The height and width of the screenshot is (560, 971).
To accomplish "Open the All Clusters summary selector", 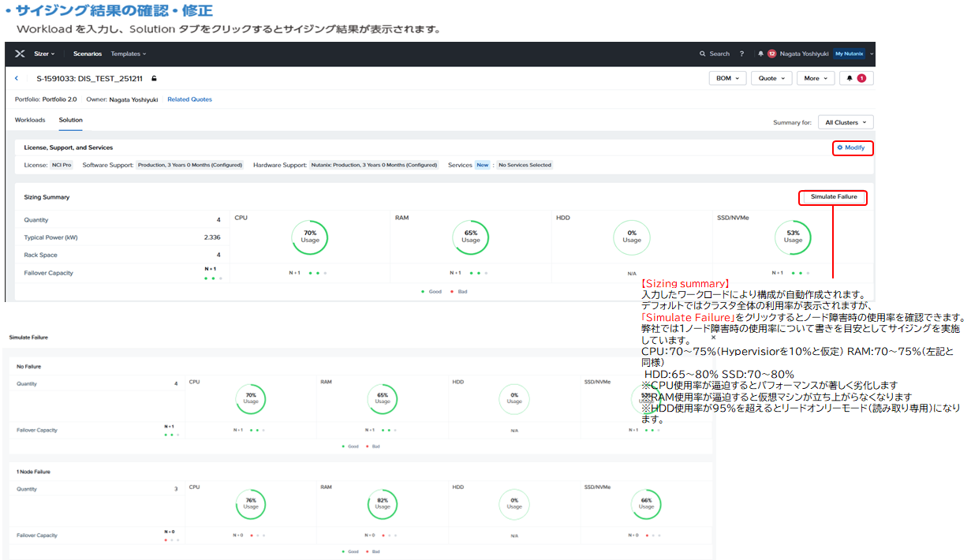I will coord(846,122).
